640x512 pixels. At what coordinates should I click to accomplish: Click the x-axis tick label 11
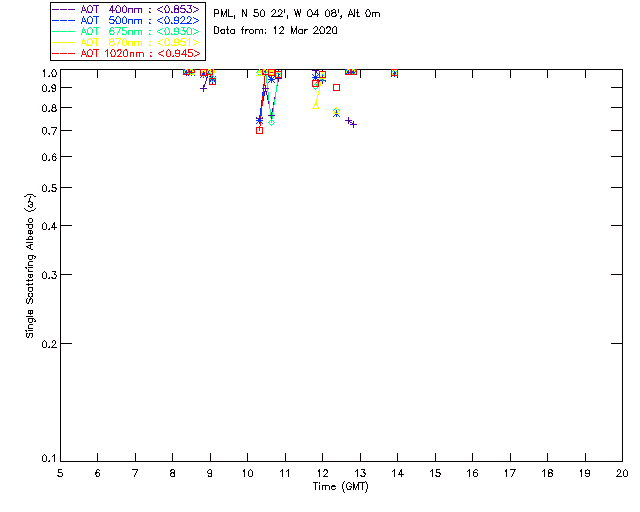tap(285, 474)
